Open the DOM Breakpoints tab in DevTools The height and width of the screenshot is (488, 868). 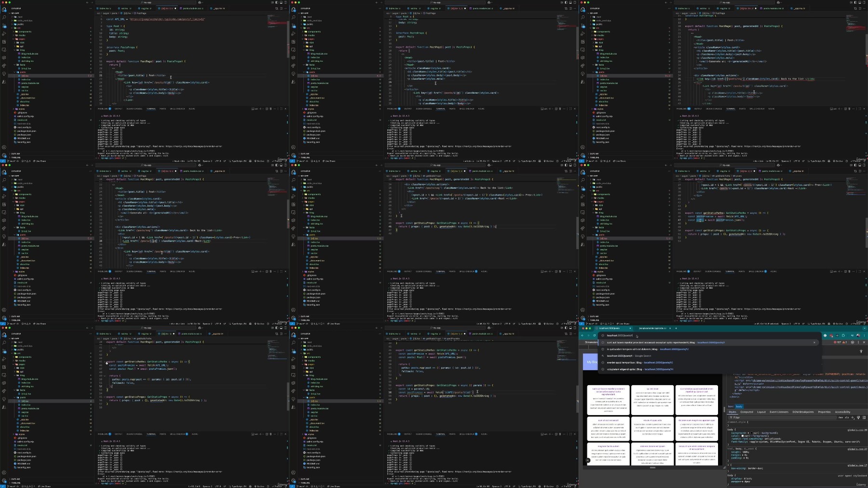803,412
